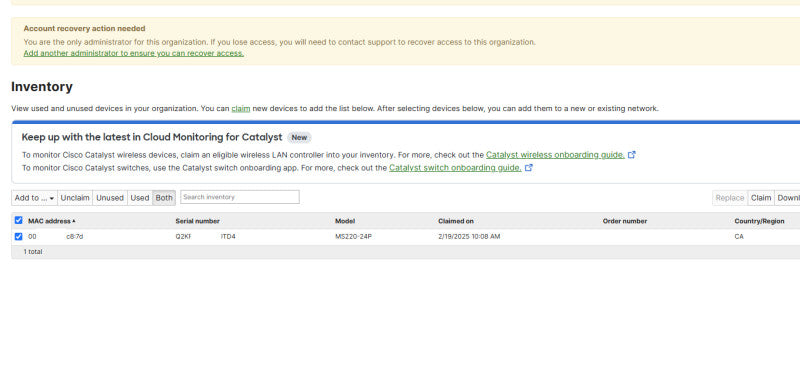Sort by Serial number column
This screenshot has width=800, height=375.
tap(197, 221)
